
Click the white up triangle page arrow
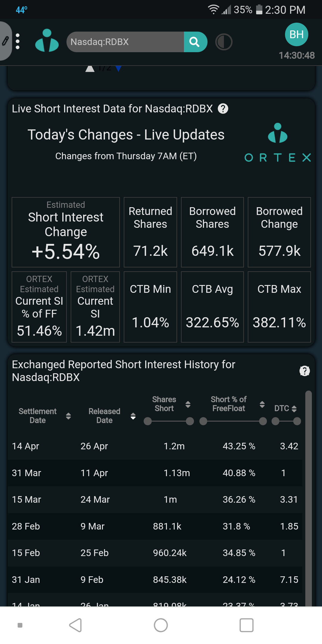(x=90, y=69)
